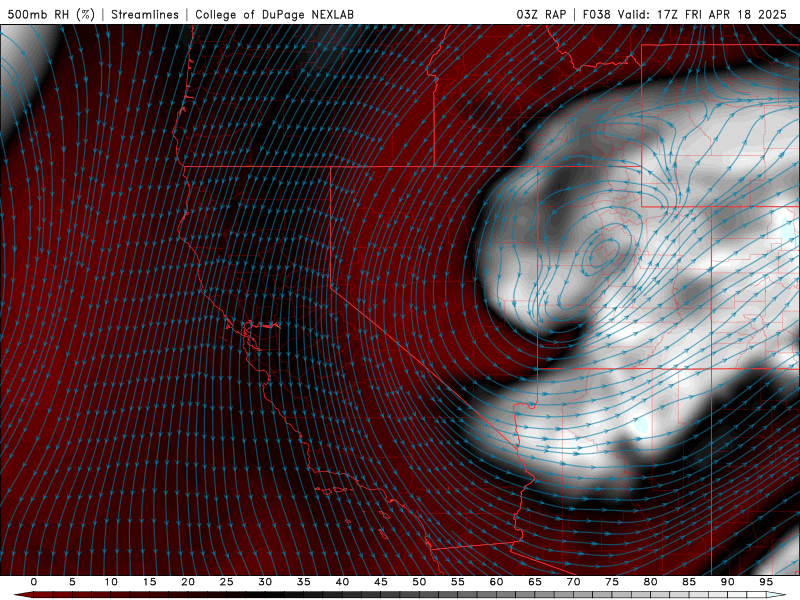Click the '25' value on the colorbar scale
This screenshot has height=600, width=800.
pos(227,582)
